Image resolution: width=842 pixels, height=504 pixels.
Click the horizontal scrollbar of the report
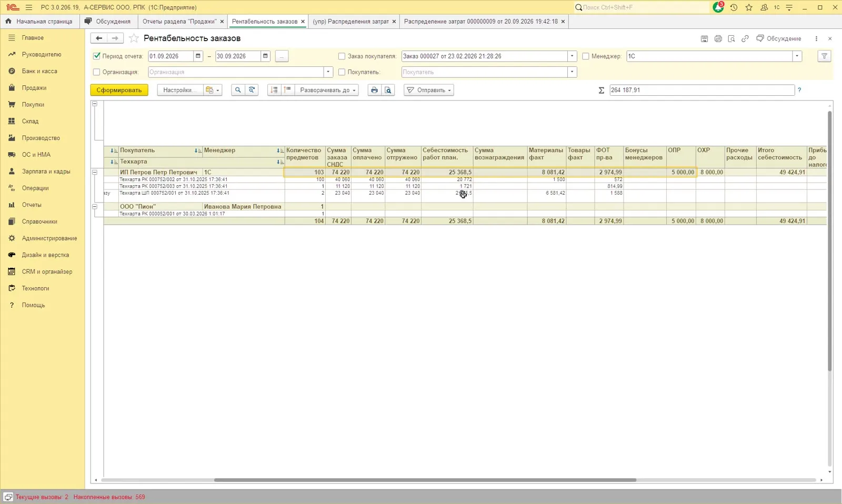point(425,480)
